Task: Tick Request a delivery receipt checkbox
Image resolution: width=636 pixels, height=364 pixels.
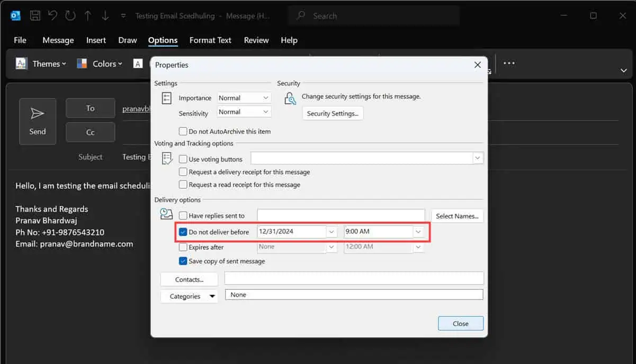Action: [x=183, y=172]
